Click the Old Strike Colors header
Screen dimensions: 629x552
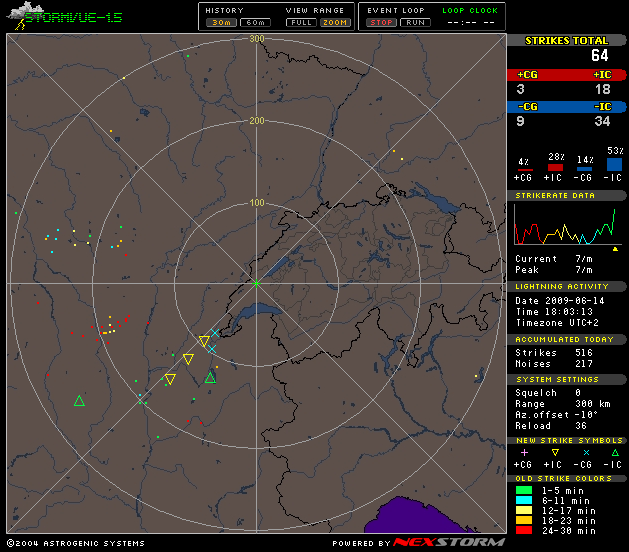(566, 479)
